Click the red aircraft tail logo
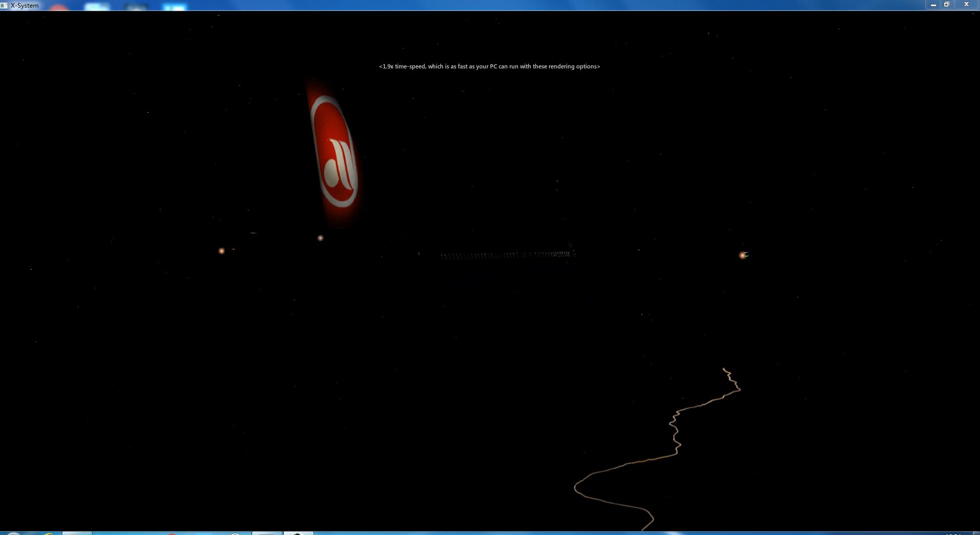 point(334,152)
